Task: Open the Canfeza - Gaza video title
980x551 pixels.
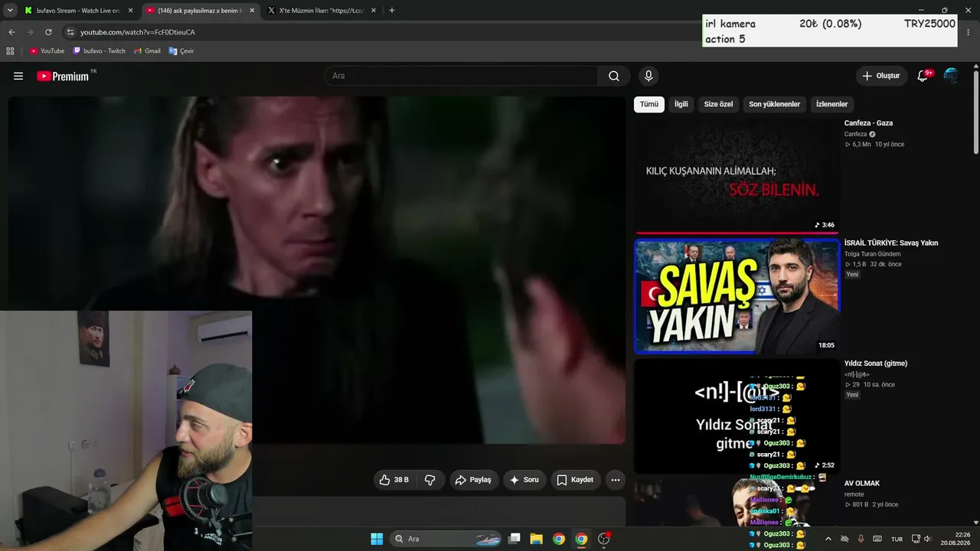Action: pyautogui.click(x=868, y=123)
